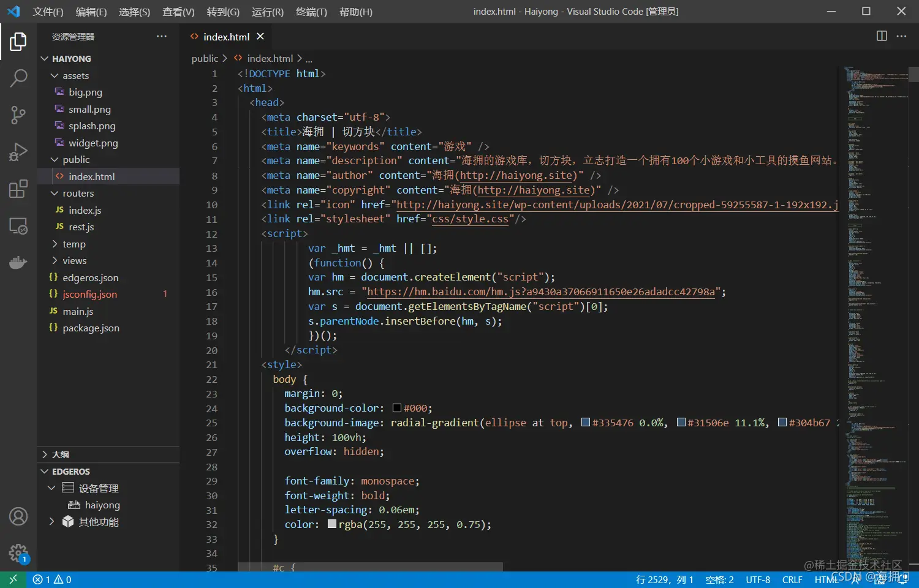This screenshot has height=588, width=919.
Task: Open the 转到(G) menu
Action: (x=223, y=12)
